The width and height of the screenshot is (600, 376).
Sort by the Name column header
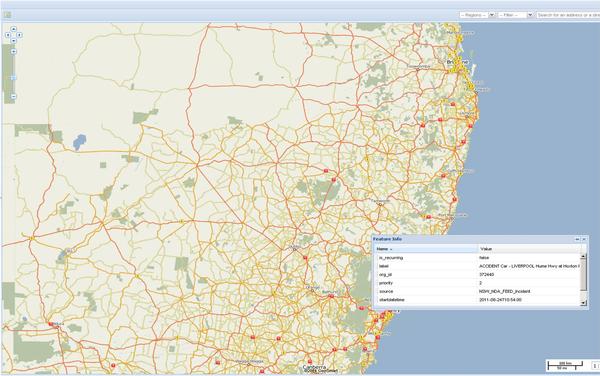426,249
